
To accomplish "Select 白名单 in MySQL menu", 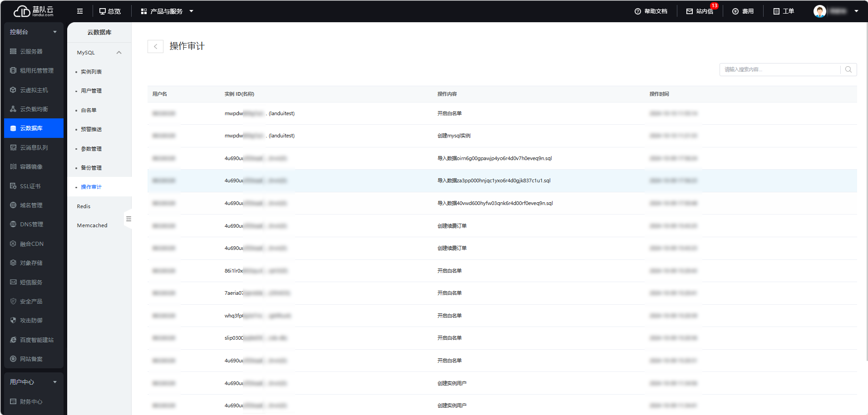I will [x=89, y=110].
